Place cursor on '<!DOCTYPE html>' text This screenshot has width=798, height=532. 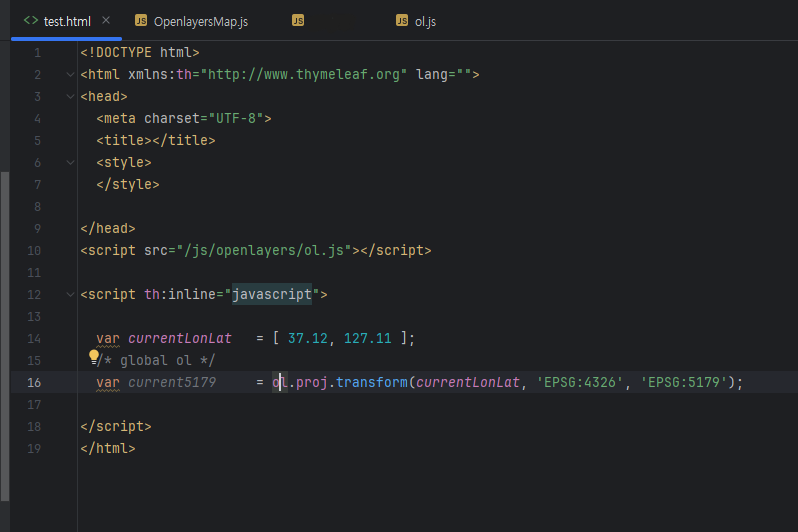coord(140,52)
